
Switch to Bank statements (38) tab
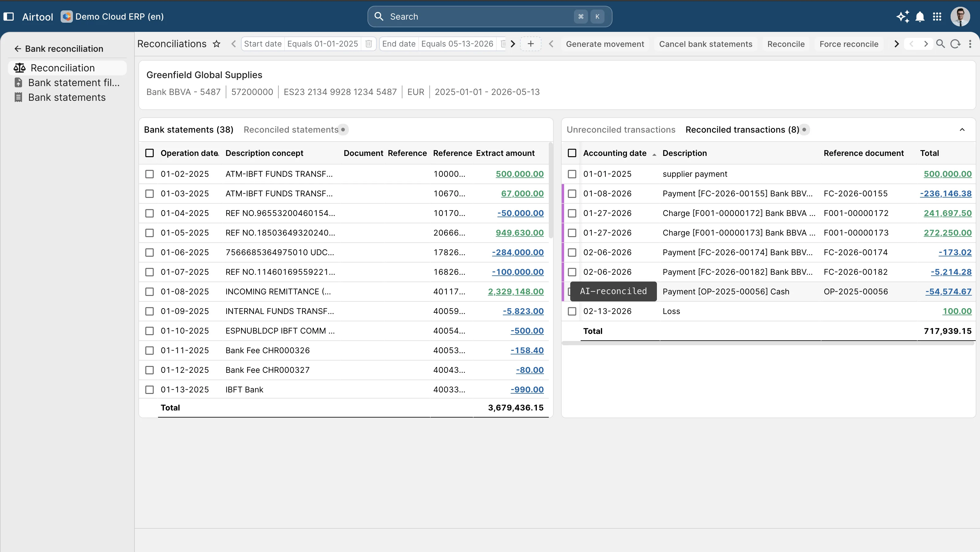pyautogui.click(x=189, y=130)
